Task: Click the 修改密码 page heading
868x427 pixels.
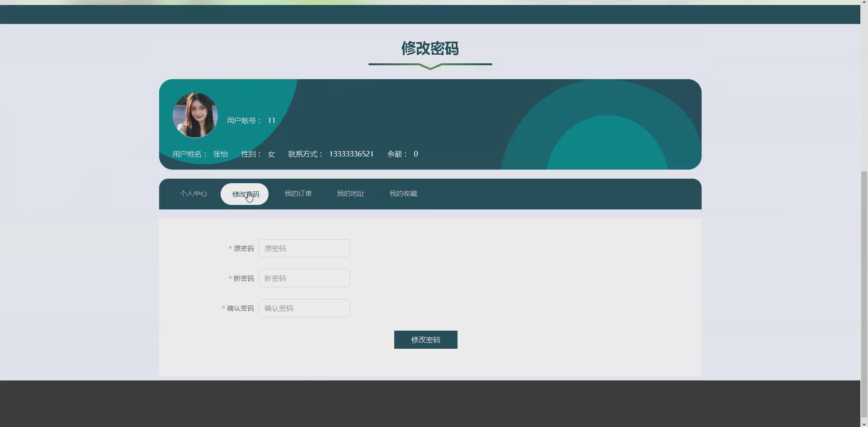Action: pos(430,48)
